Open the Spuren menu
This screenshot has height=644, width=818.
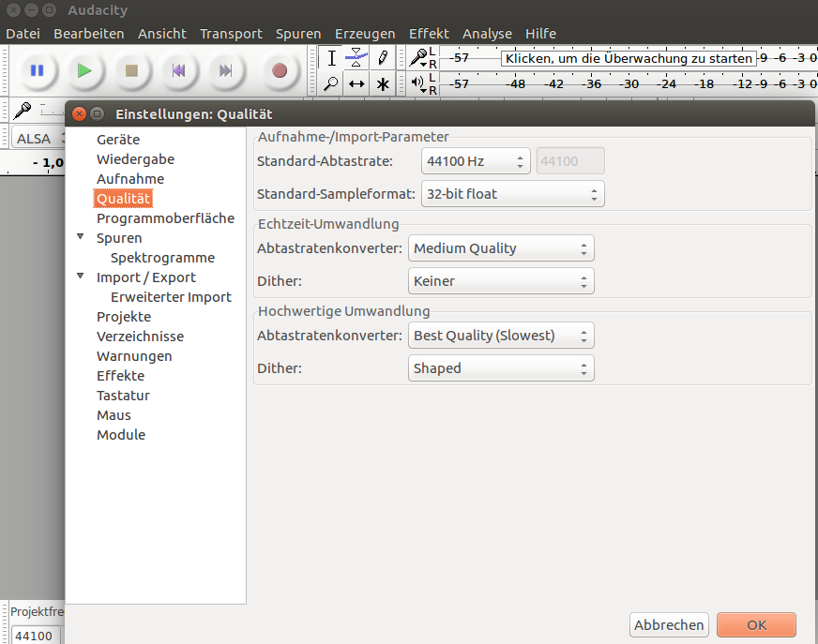(x=298, y=34)
